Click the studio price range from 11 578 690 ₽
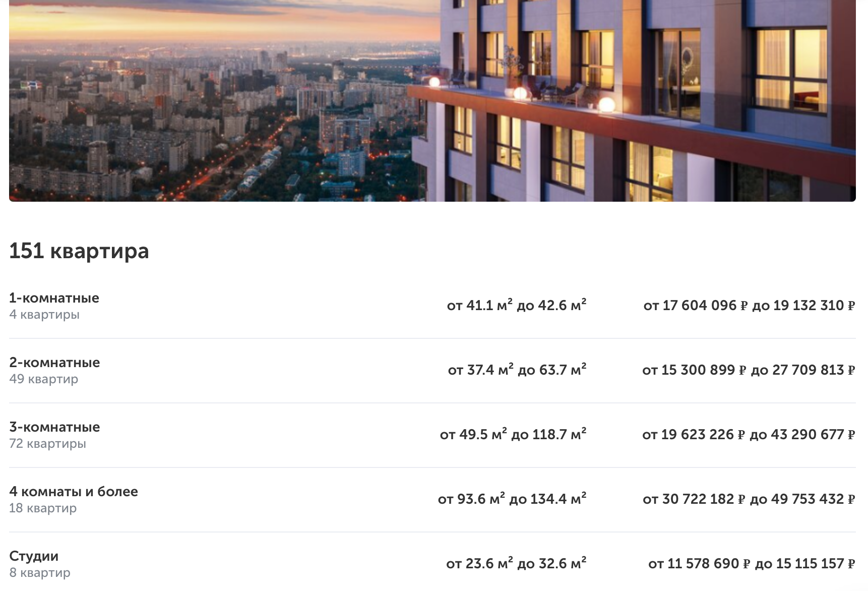The image size is (868, 591). pos(752,564)
